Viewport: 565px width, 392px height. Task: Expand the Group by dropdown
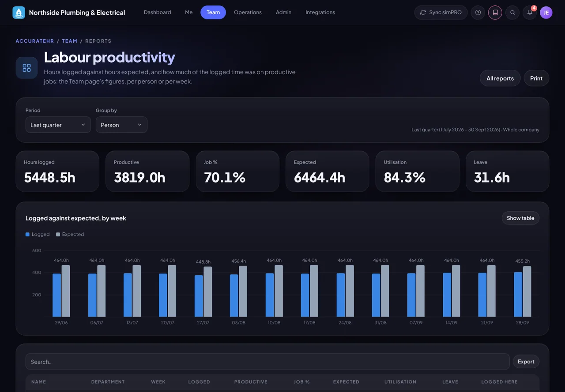tap(121, 125)
